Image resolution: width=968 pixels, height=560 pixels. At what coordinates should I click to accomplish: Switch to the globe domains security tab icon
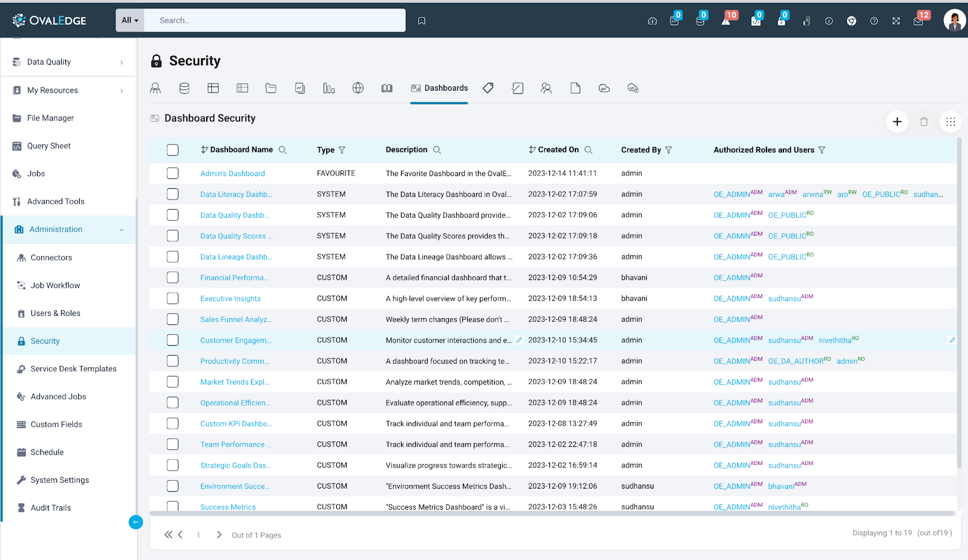pos(358,88)
